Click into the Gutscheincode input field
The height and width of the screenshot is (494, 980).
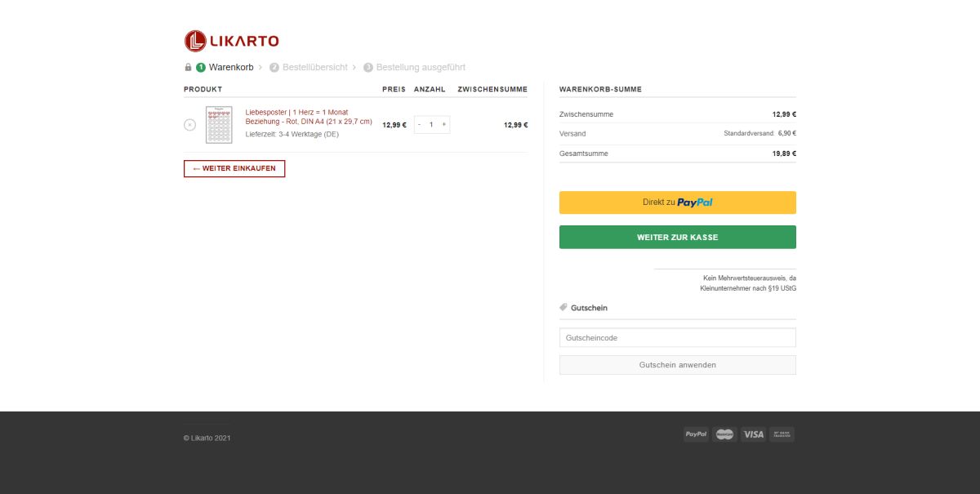pyautogui.click(x=678, y=337)
